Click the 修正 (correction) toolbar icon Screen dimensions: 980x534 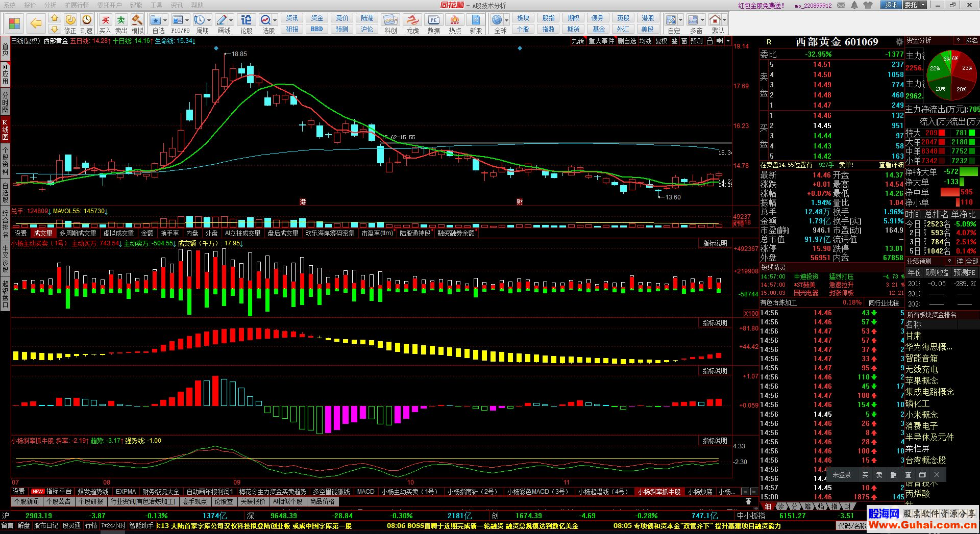(70, 20)
